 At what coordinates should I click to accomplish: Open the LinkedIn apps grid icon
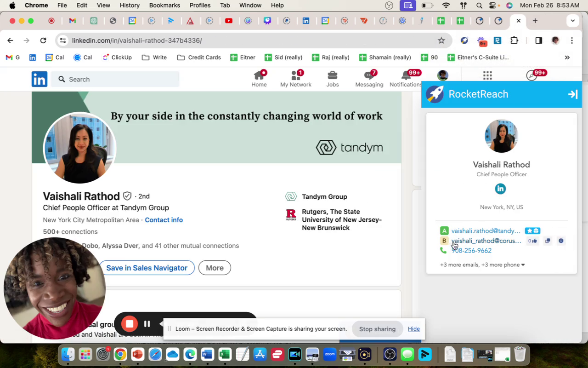488,75
